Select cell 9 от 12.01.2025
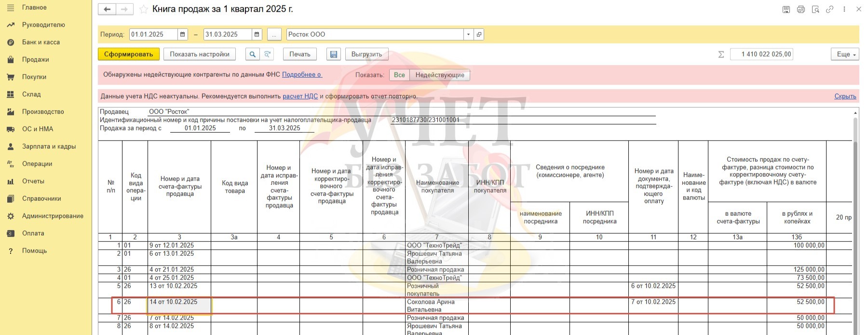868x335 pixels. tap(179, 245)
